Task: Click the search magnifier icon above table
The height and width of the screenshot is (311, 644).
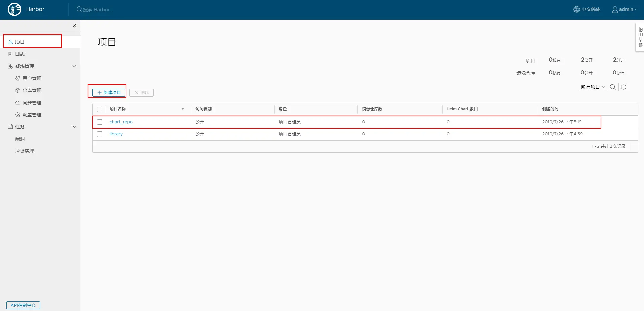Action: tap(613, 87)
